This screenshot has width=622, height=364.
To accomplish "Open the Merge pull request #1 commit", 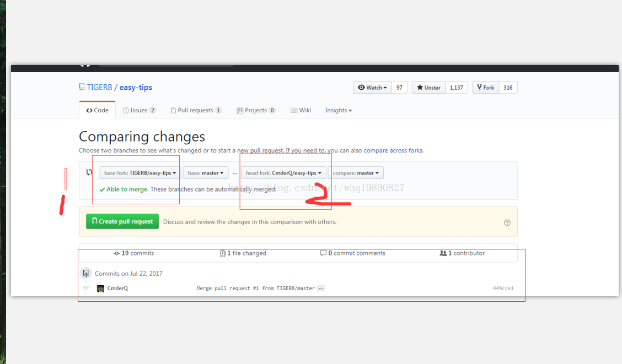I will [x=255, y=289].
